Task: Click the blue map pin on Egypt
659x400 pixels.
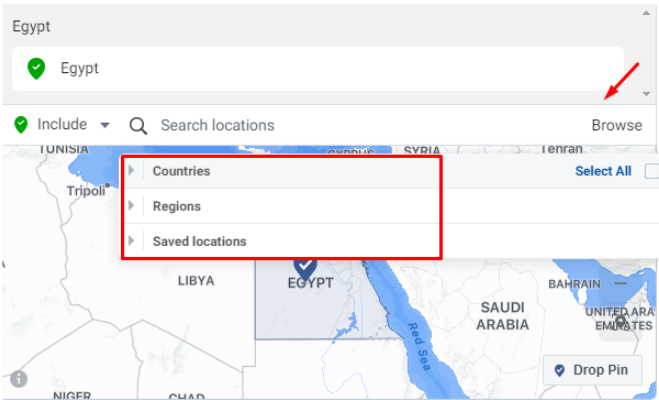Action: click(305, 265)
